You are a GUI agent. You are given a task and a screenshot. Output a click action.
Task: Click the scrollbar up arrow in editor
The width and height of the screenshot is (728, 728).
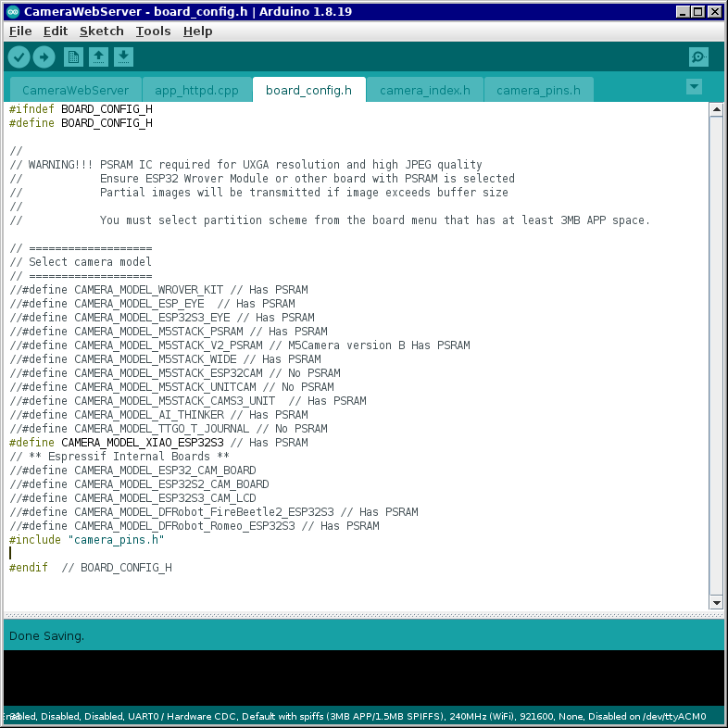(x=715, y=110)
